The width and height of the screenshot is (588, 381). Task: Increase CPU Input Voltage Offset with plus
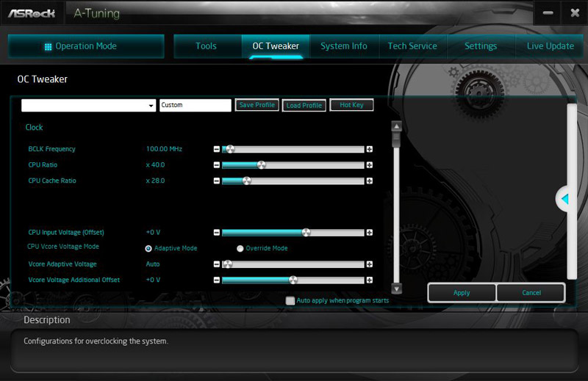[370, 232]
